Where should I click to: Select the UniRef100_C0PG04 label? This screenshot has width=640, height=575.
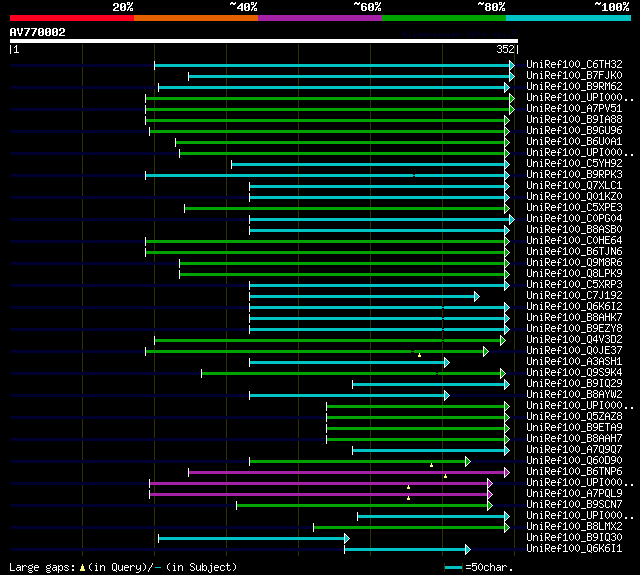[x=574, y=219]
